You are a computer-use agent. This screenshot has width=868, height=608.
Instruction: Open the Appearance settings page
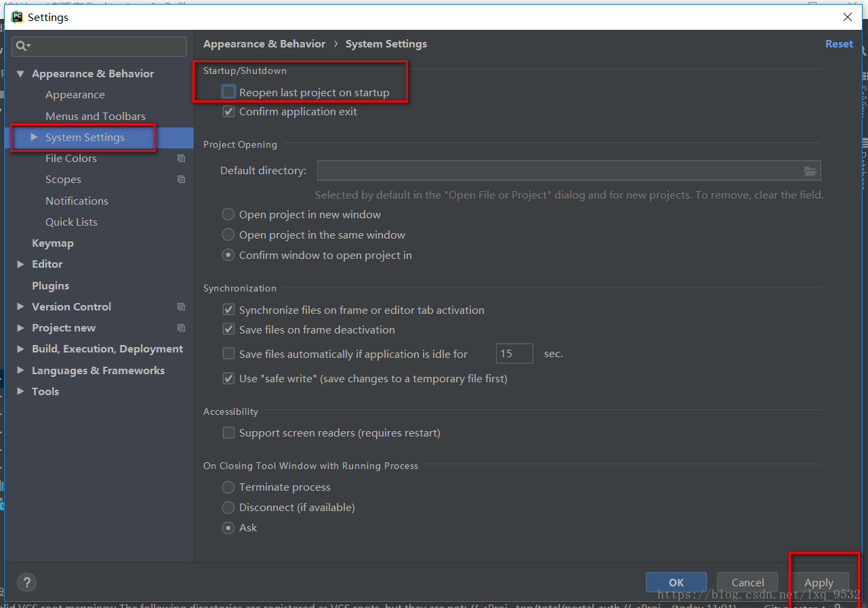[x=75, y=95]
